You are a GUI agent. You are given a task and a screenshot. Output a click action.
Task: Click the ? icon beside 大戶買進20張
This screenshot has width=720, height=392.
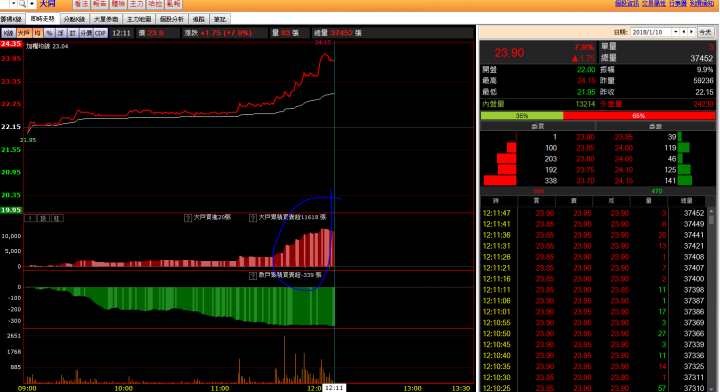click(188, 218)
